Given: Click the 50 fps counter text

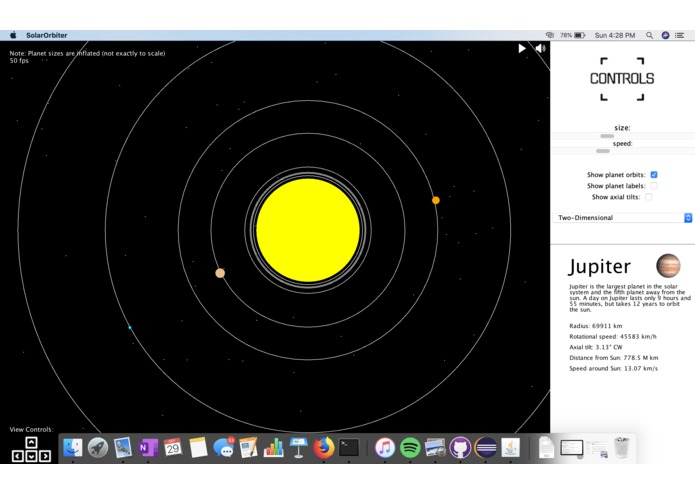Looking at the screenshot, I should (19, 61).
